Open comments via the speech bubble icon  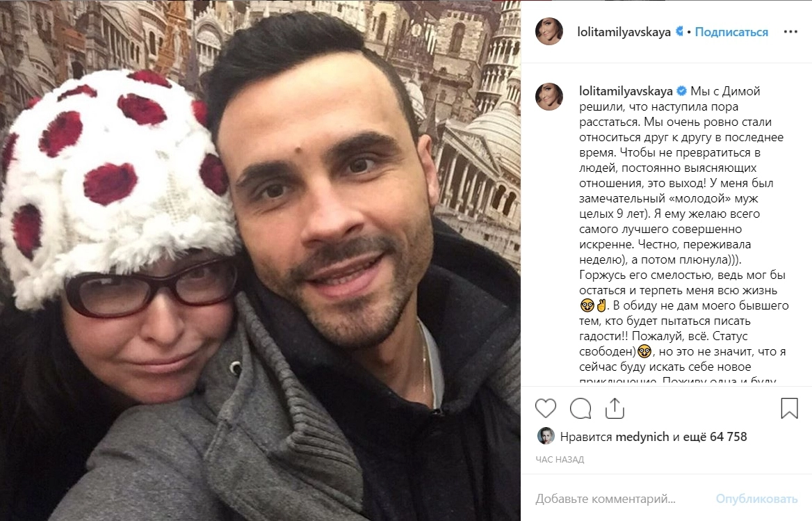(580, 408)
